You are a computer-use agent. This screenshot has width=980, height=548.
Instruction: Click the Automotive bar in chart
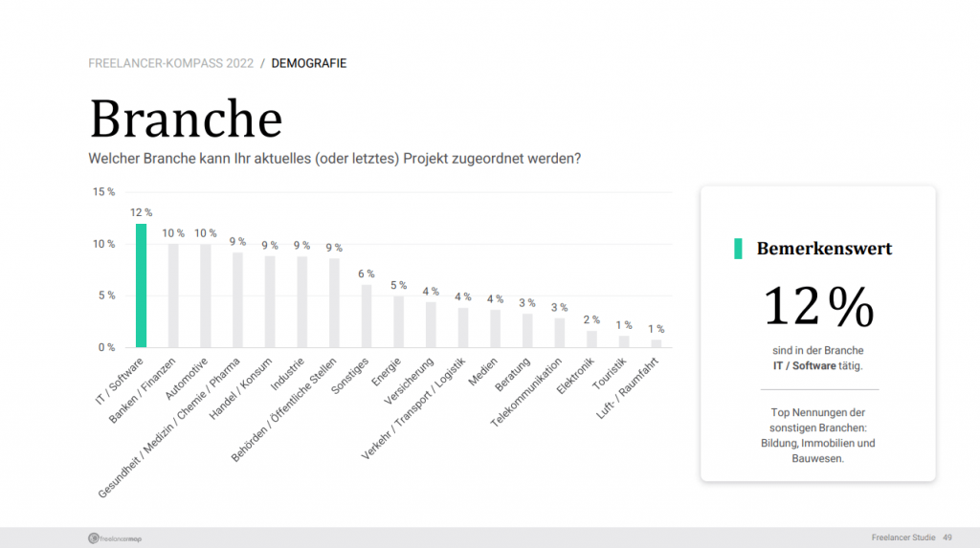(x=206, y=296)
